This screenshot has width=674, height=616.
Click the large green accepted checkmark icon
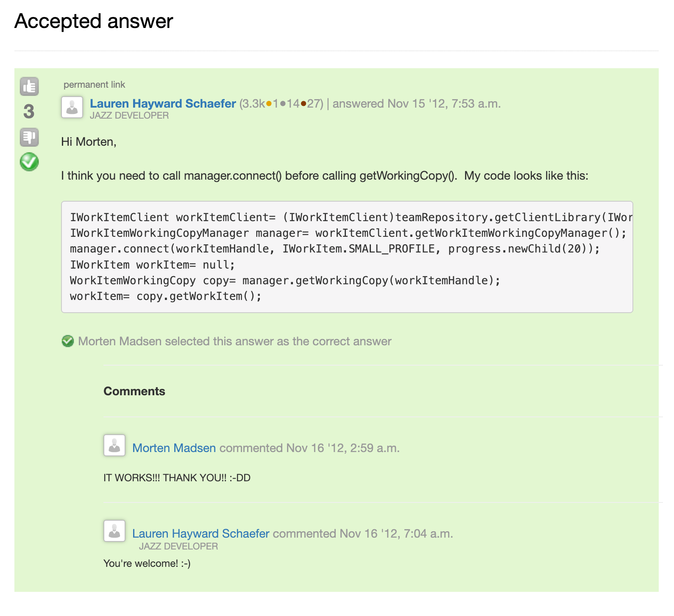click(x=29, y=162)
